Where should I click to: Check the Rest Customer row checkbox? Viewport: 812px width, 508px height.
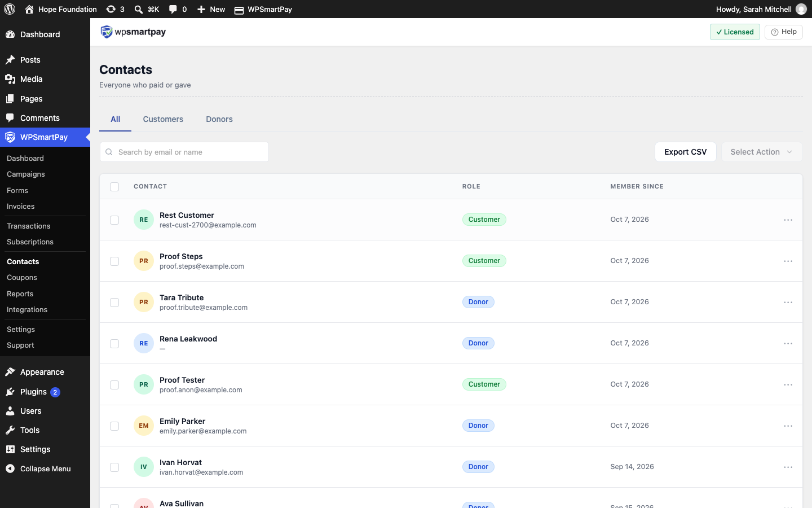pyautogui.click(x=114, y=220)
